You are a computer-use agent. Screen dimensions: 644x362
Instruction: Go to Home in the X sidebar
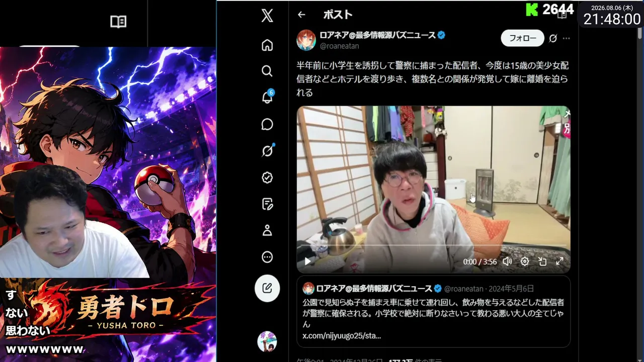pos(267,45)
